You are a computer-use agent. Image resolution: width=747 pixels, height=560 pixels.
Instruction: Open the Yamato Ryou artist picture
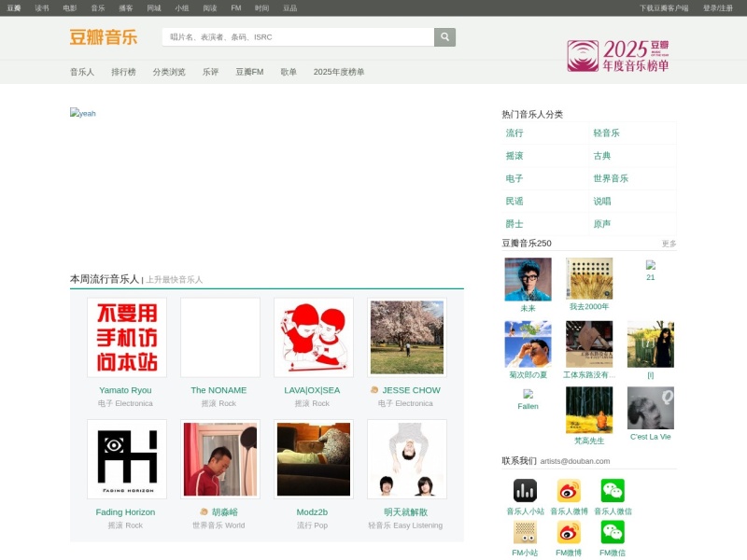tap(127, 337)
